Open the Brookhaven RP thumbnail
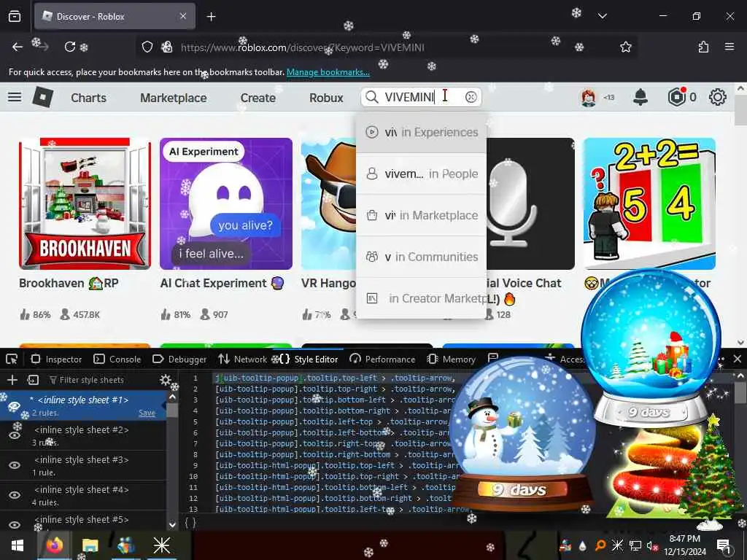Image resolution: width=747 pixels, height=560 pixels. point(85,204)
